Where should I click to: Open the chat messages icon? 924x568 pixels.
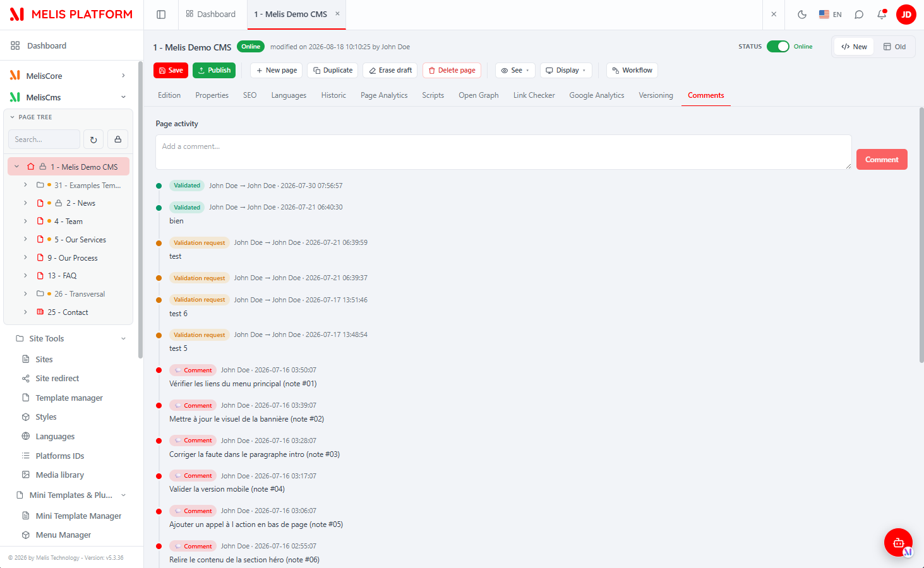point(859,15)
